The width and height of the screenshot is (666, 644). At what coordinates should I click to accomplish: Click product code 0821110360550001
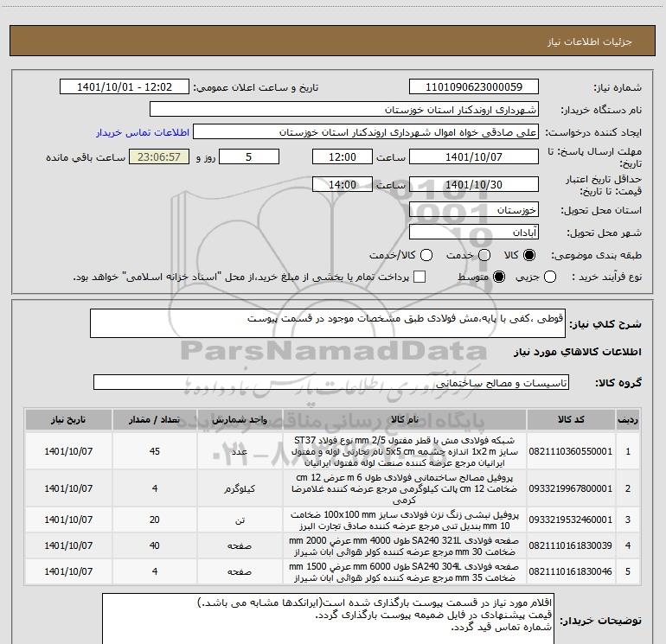click(x=571, y=451)
